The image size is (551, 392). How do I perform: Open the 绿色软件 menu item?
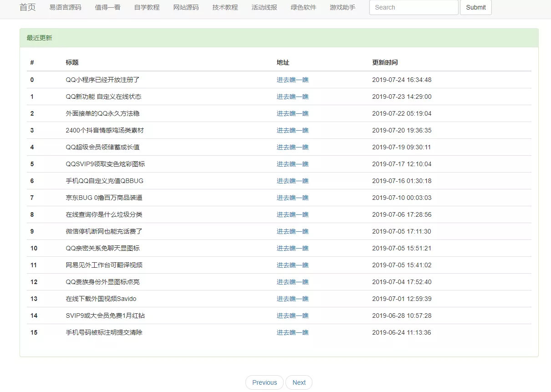pos(303,7)
